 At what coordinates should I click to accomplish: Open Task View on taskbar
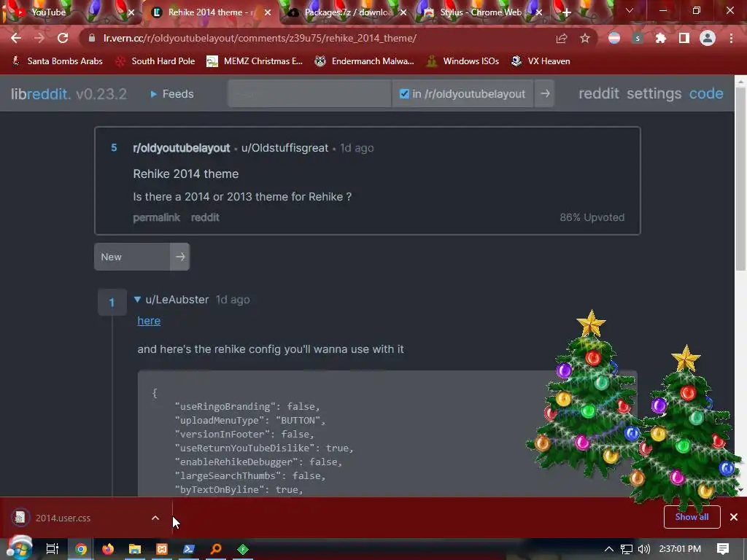click(52, 549)
